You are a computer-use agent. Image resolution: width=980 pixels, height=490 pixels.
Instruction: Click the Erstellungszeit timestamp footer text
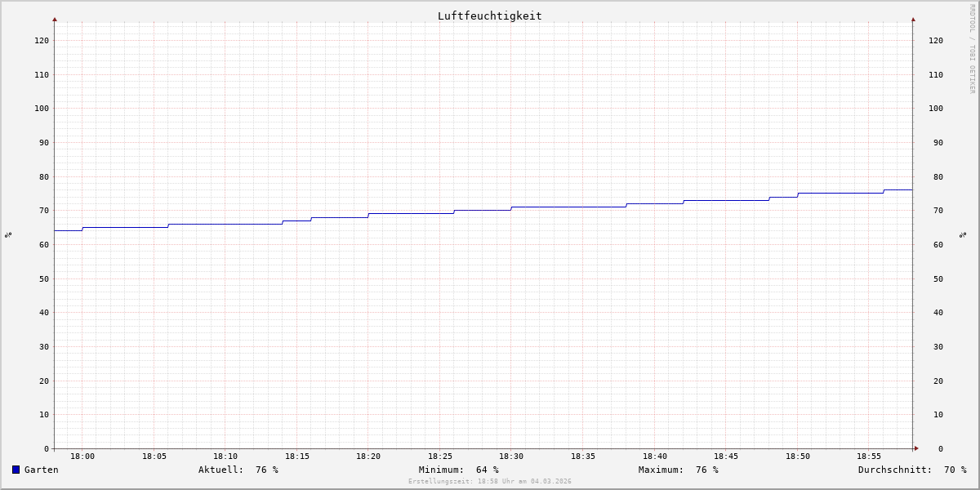click(x=489, y=482)
